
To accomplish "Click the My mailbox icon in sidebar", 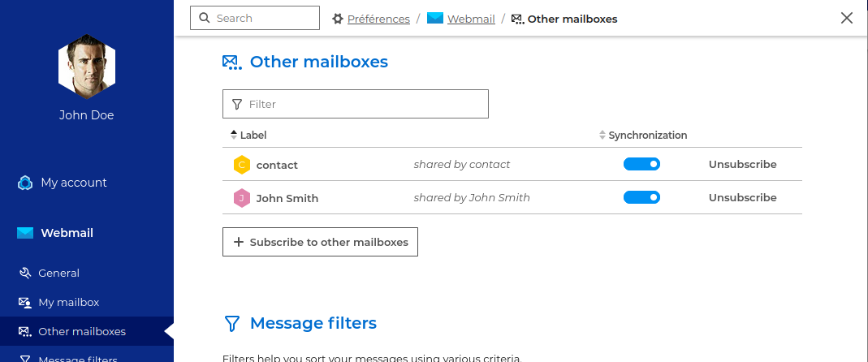I will pyautogui.click(x=25, y=303).
